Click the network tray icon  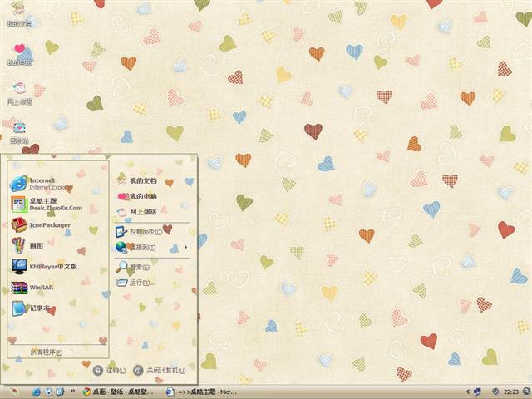tap(477, 392)
